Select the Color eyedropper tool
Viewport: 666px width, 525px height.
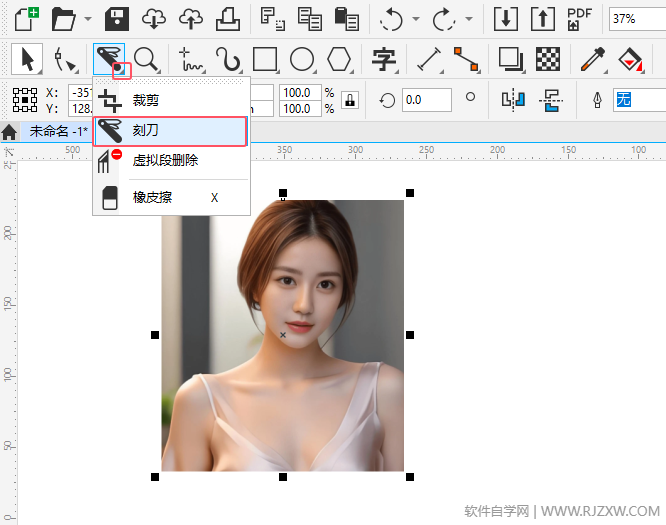pyautogui.click(x=593, y=59)
